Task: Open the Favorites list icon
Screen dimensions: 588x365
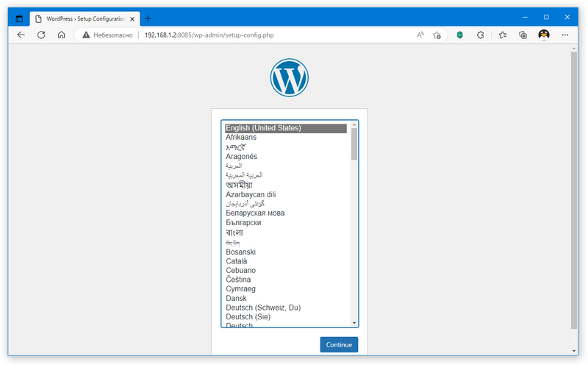Action: tap(503, 35)
